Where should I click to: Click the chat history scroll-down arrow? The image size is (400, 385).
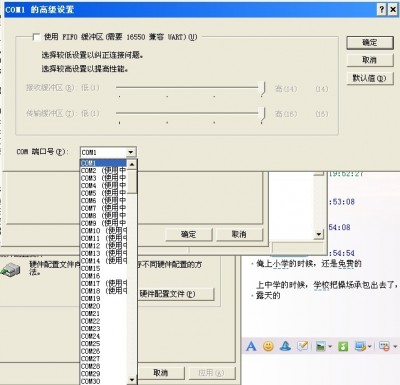319,234
